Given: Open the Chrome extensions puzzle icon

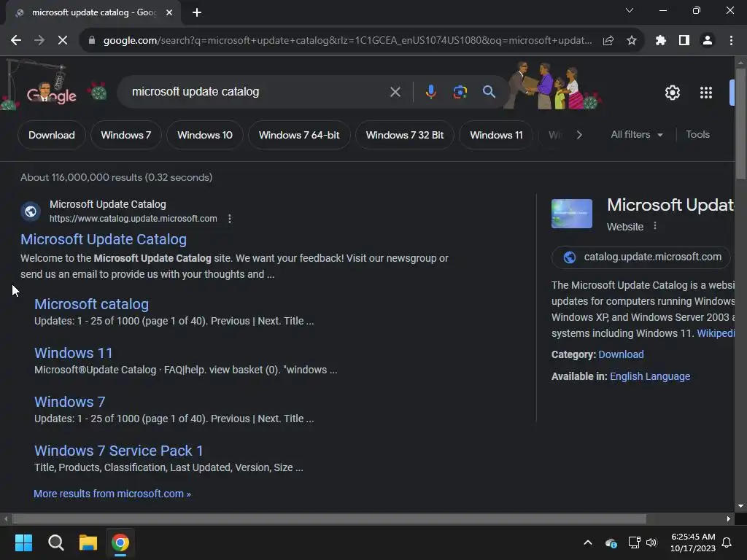Looking at the screenshot, I should (x=661, y=41).
